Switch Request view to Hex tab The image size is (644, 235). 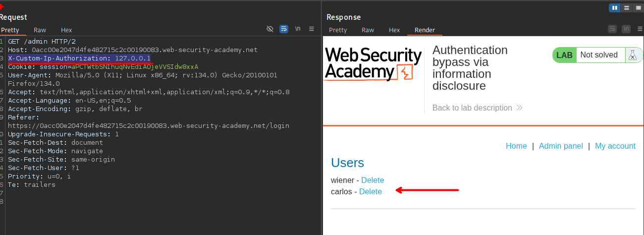coord(66,30)
